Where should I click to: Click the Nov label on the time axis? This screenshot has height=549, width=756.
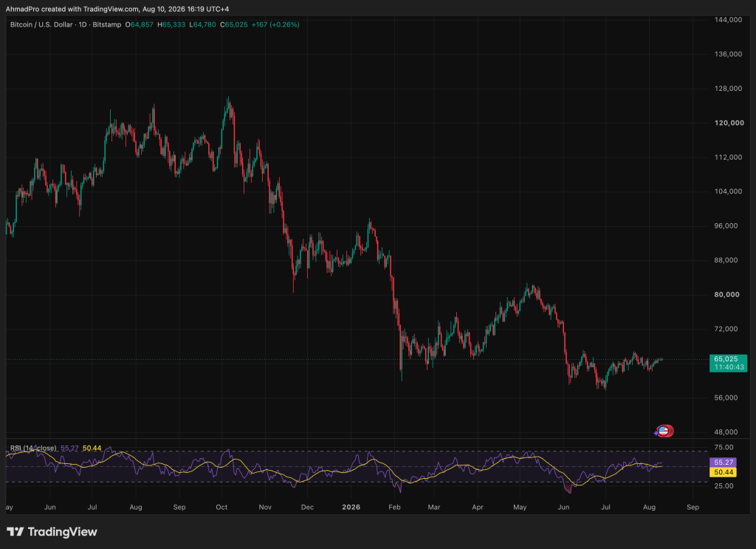pos(265,507)
